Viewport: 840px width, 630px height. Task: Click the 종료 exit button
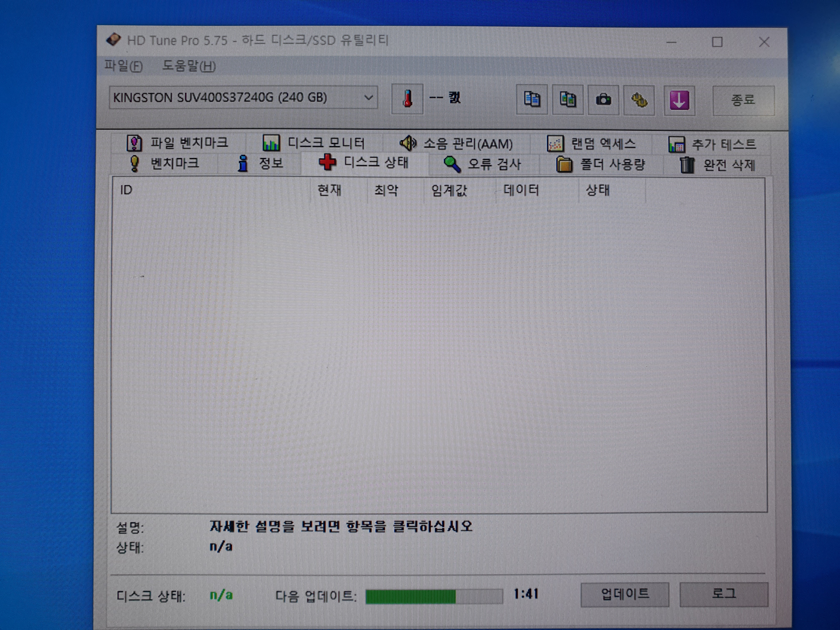tap(743, 101)
